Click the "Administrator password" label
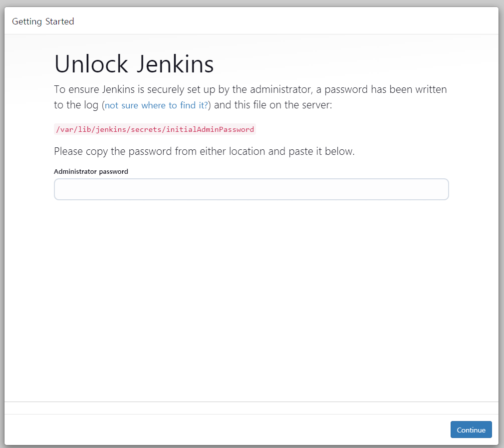 coord(91,171)
